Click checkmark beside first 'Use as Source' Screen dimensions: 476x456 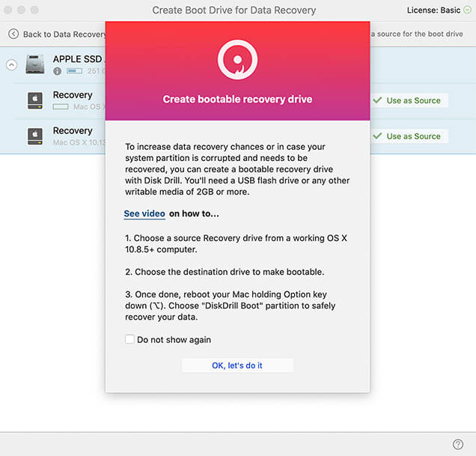377,100
